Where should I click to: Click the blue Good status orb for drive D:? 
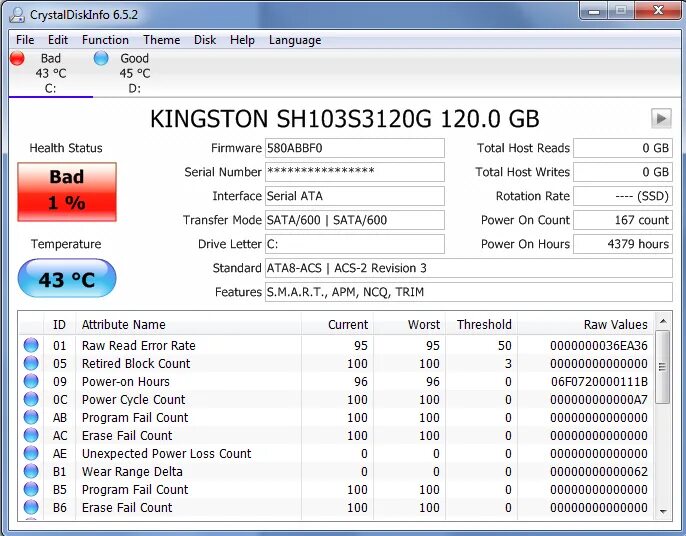101,58
